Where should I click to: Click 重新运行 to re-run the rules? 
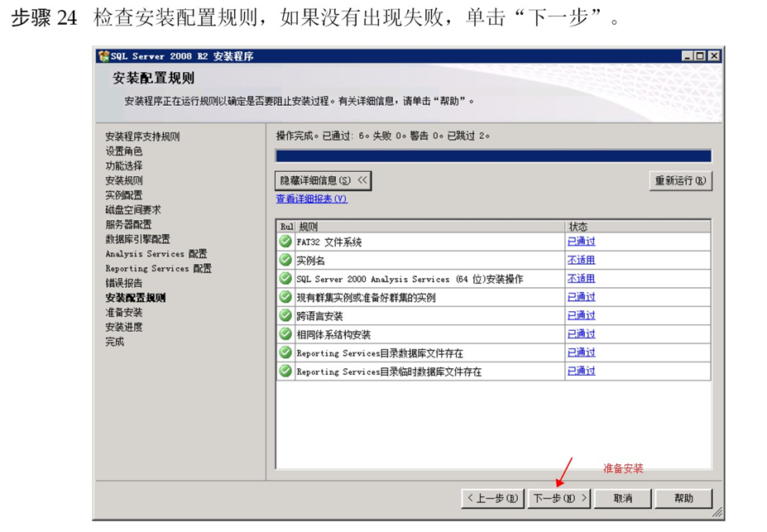(680, 180)
